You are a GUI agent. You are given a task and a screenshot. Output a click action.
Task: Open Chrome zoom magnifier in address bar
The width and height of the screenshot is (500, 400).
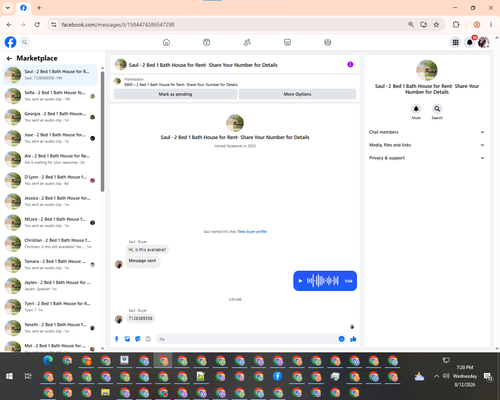(x=411, y=25)
